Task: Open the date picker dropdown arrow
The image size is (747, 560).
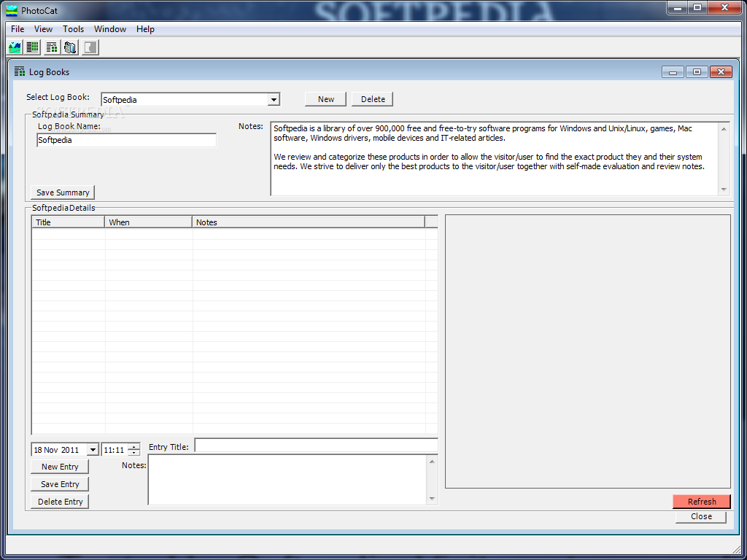Action: (93, 449)
